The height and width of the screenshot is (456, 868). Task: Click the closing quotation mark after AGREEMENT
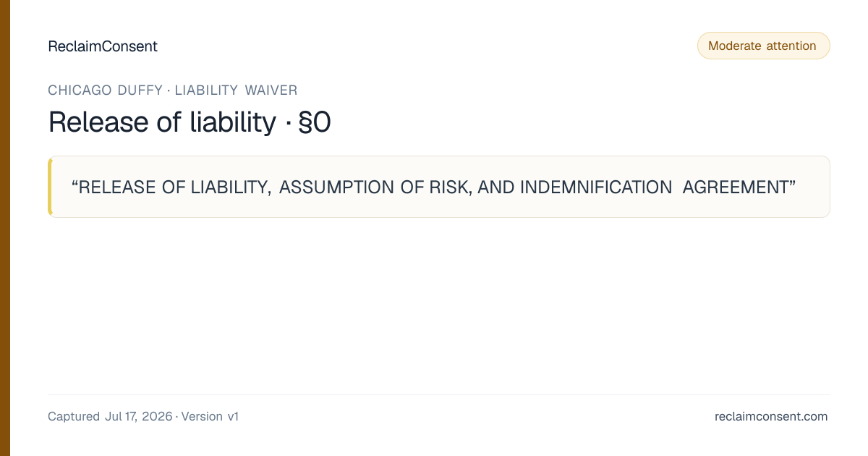pyautogui.click(x=792, y=184)
